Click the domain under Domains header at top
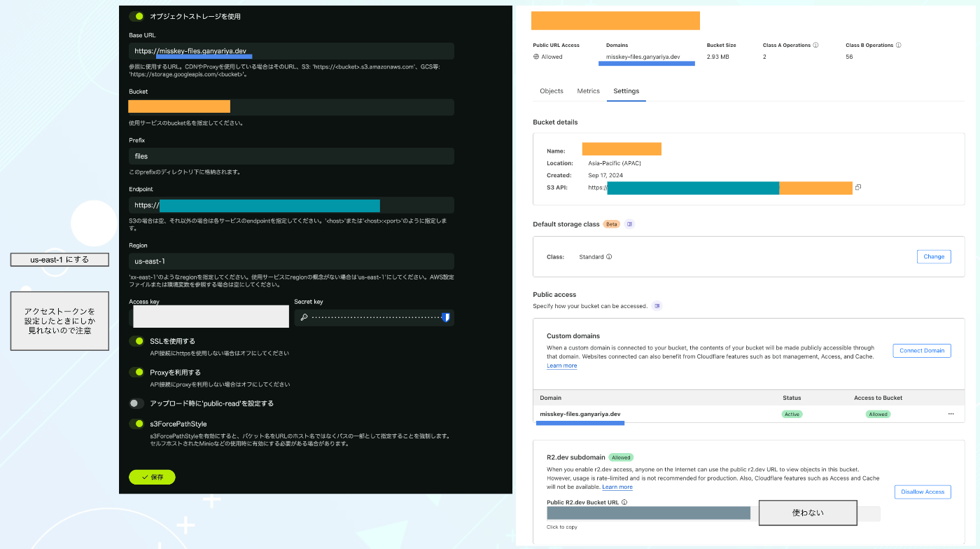Image resolution: width=980 pixels, height=549 pixels. 643,57
